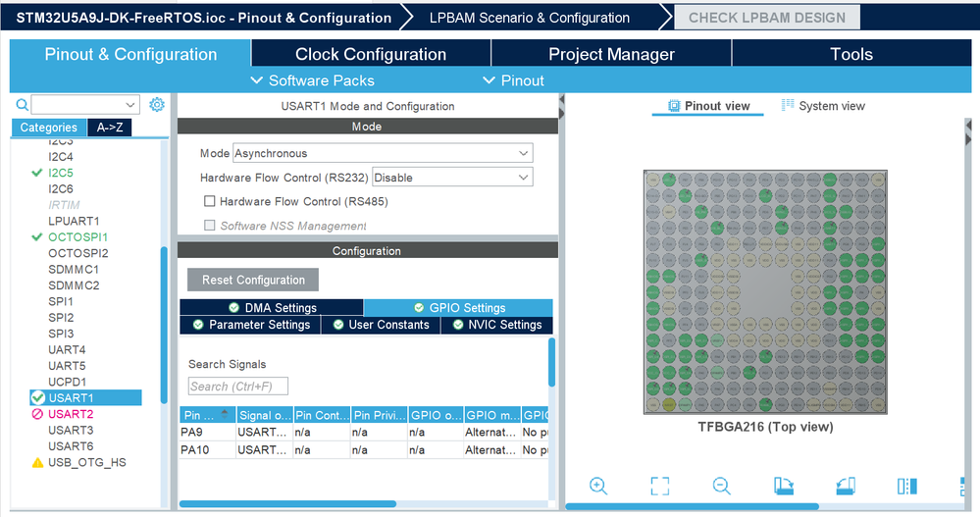Click the CHECK LPBAM DESIGN button
The image size is (980, 517).
click(767, 18)
